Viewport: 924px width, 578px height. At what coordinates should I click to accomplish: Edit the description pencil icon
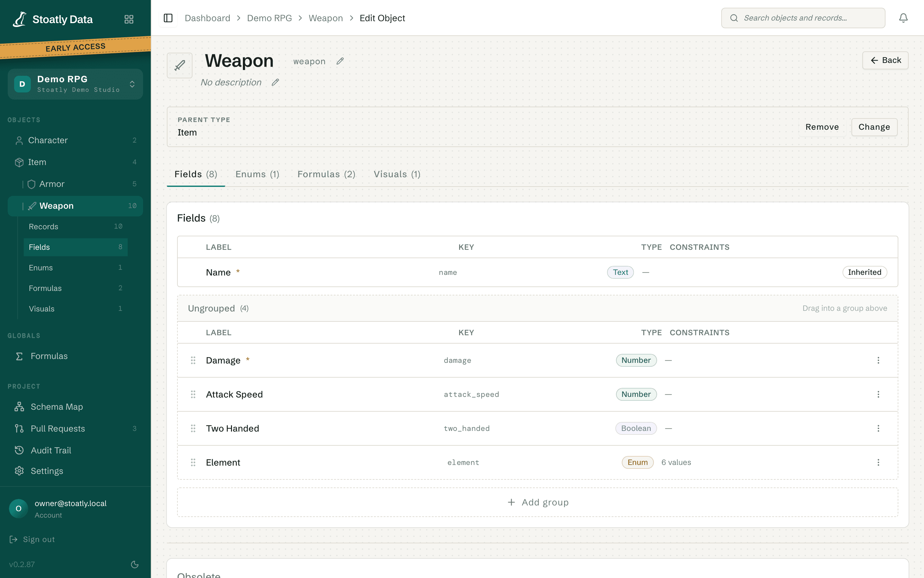[275, 82]
